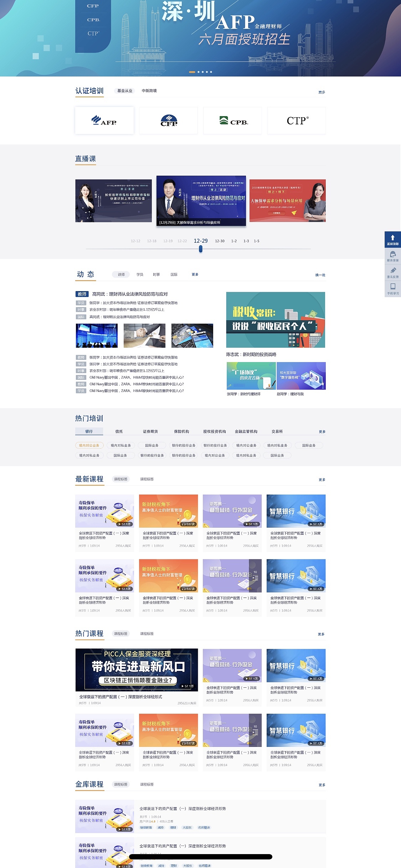
Task: Open the red 大额保单需求分析 live course thumbnail
Action: click(288, 201)
